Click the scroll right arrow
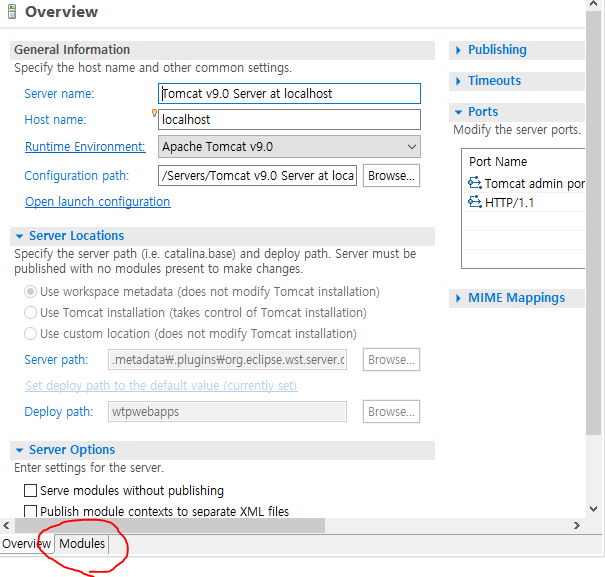This screenshot has width=605, height=577. tap(576, 526)
